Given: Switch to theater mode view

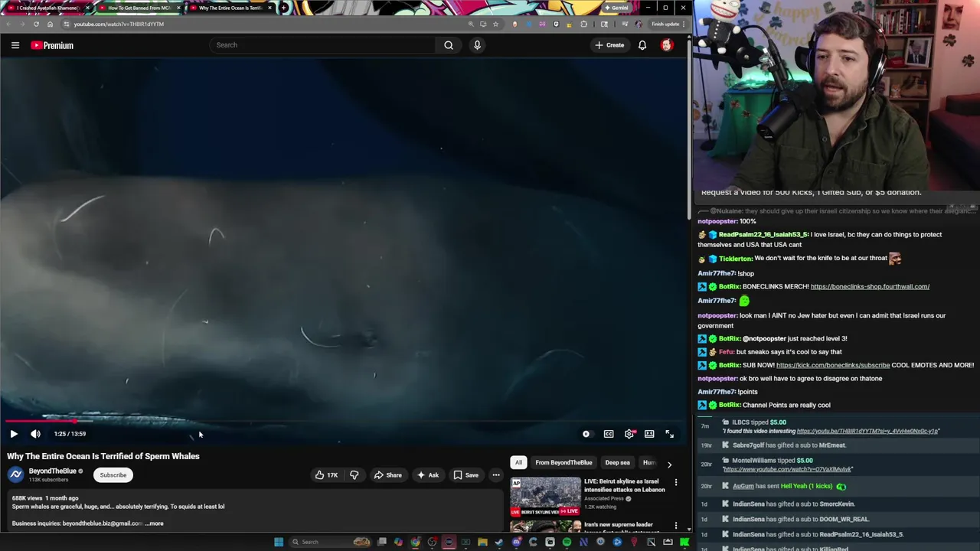Looking at the screenshot, I should [649, 434].
